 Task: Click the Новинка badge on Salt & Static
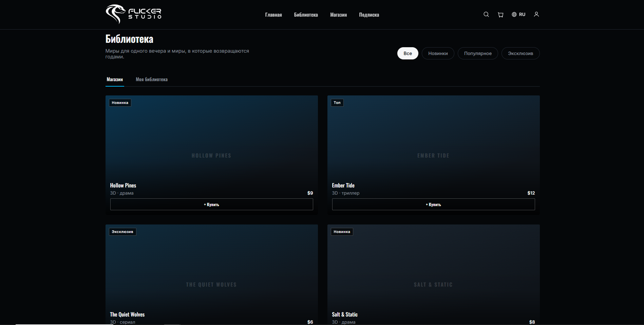pos(342,232)
